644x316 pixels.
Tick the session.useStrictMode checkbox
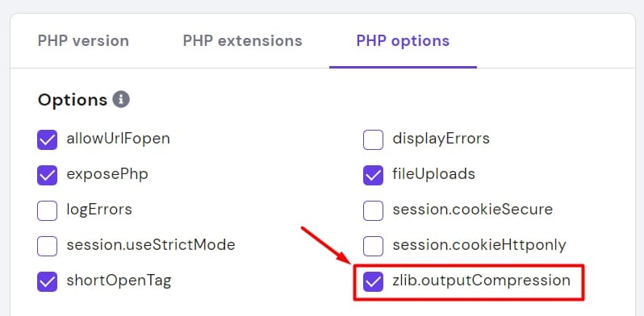click(48, 246)
